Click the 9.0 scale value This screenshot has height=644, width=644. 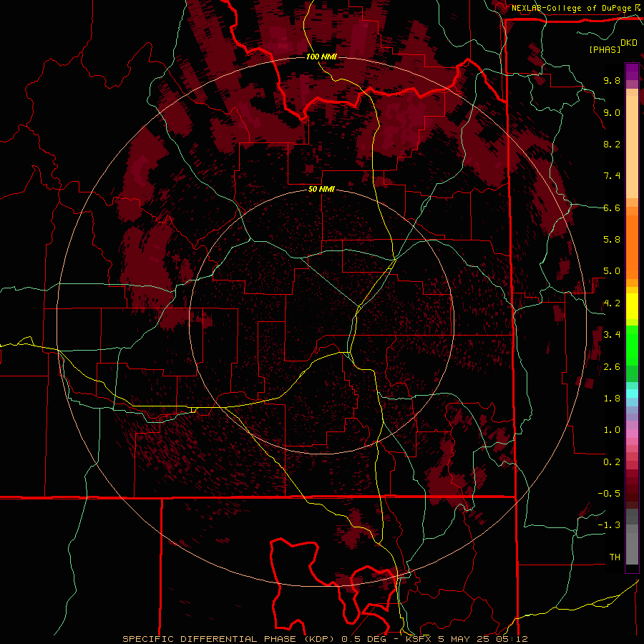pyautogui.click(x=612, y=112)
